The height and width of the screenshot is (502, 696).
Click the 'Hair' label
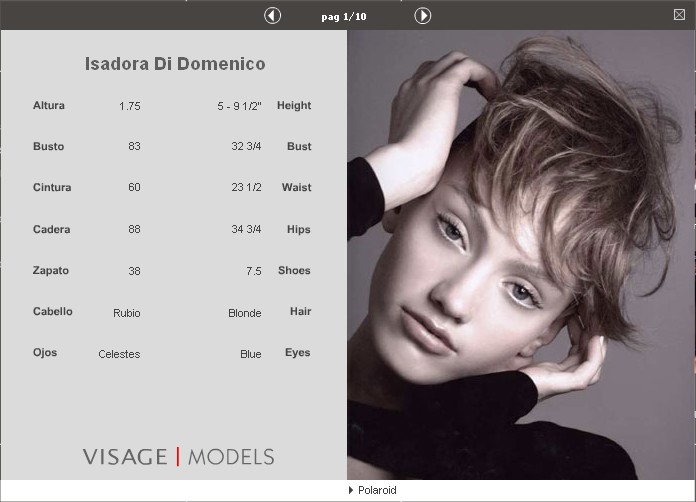click(x=301, y=311)
